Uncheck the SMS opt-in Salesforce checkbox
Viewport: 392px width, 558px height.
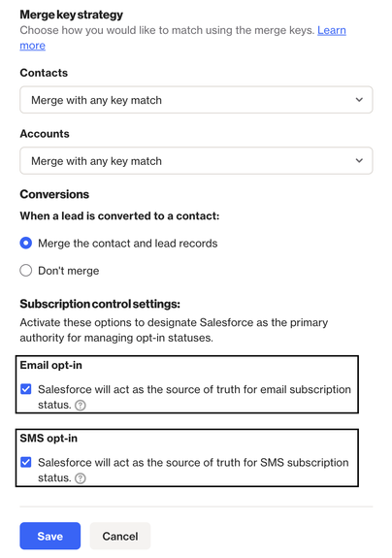click(x=26, y=462)
